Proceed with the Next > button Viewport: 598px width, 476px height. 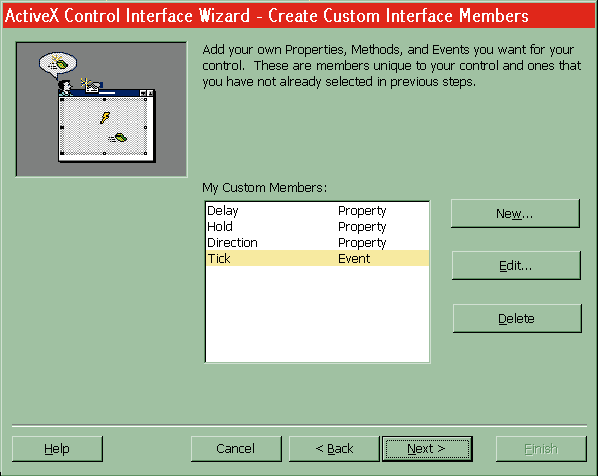(427, 449)
